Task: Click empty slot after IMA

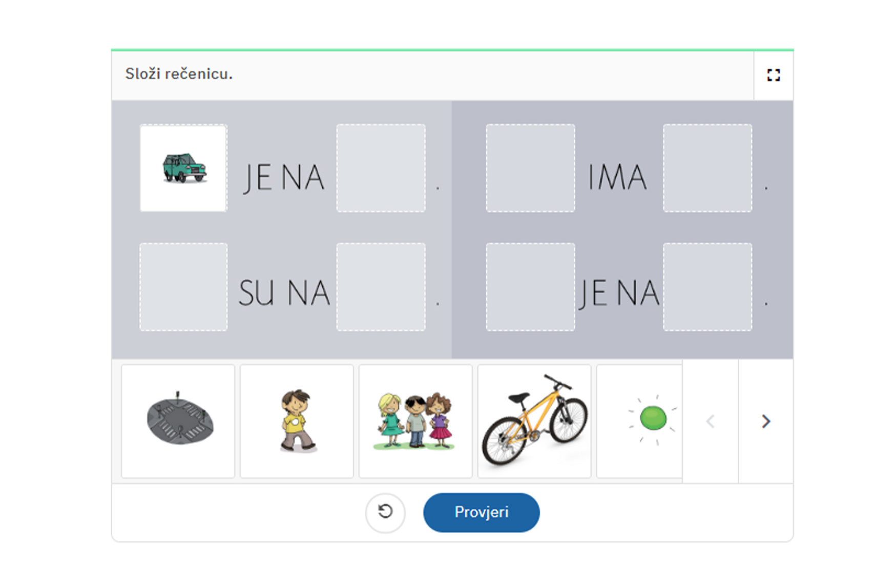Action: (x=707, y=168)
